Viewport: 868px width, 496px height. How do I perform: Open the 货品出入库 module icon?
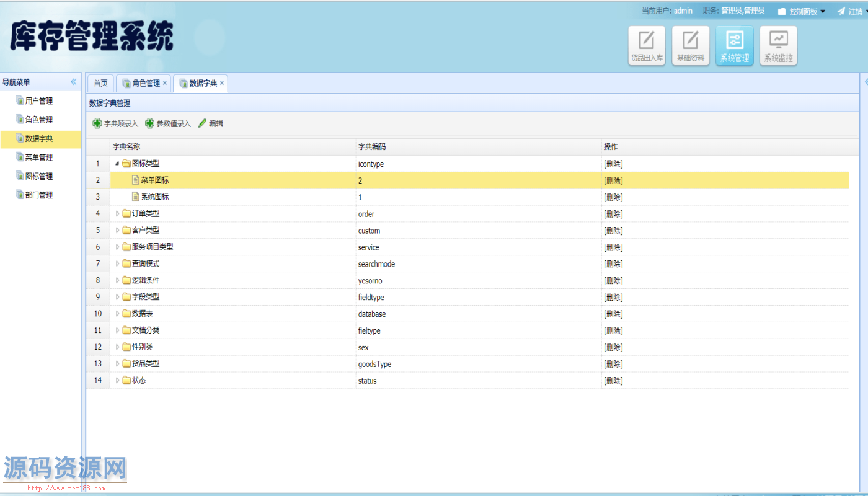(647, 45)
